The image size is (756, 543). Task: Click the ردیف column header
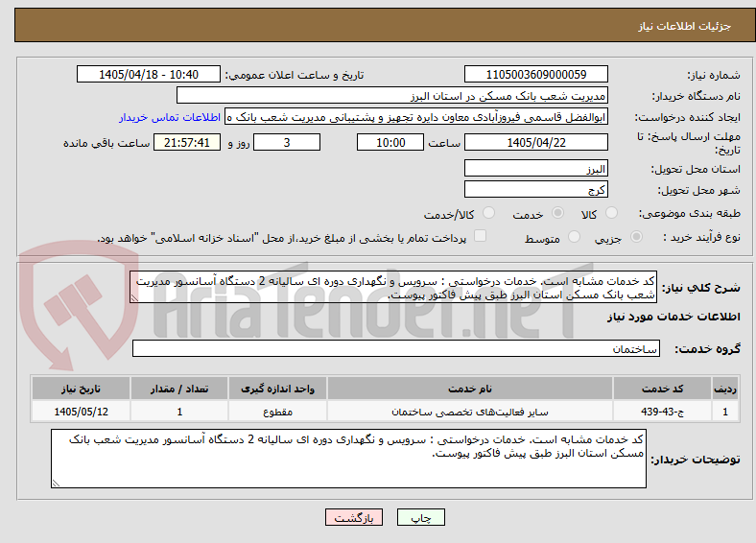pyautogui.click(x=725, y=389)
